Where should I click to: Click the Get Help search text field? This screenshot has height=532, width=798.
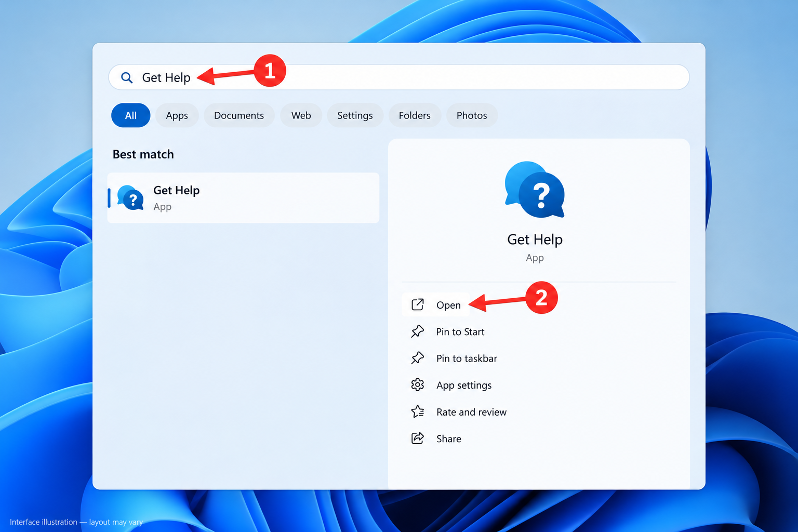[398, 77]
